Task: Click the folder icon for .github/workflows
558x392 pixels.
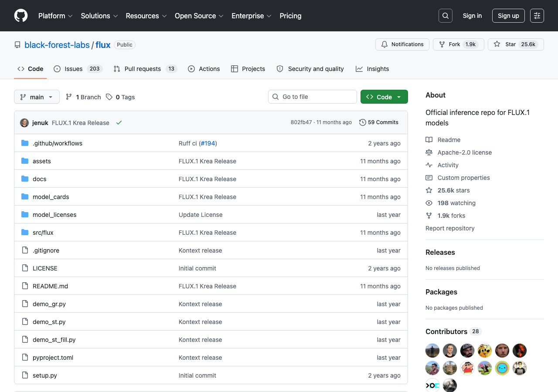Action: coord(25,143)
